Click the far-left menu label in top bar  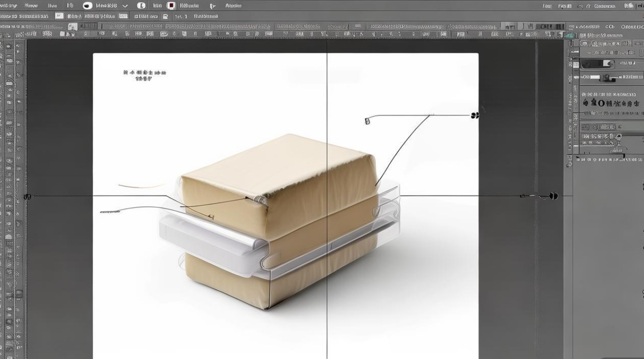click(9, 6)
